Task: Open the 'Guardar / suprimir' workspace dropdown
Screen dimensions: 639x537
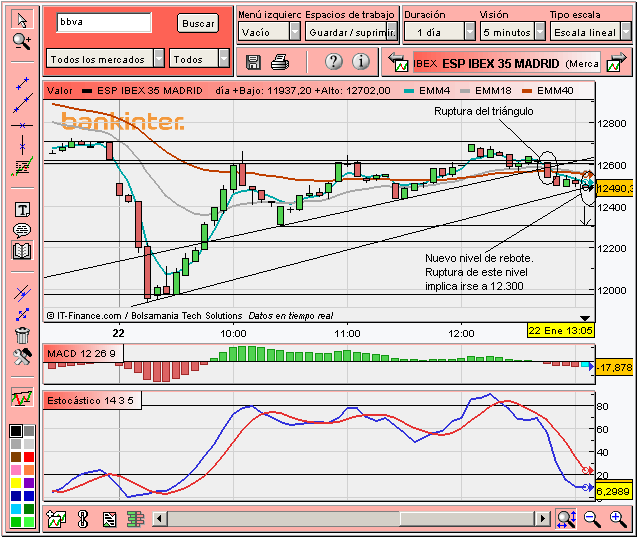Action: (351, 32)
